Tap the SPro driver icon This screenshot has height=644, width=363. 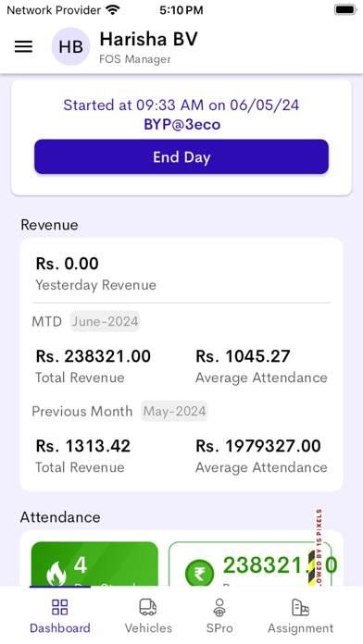219,607
